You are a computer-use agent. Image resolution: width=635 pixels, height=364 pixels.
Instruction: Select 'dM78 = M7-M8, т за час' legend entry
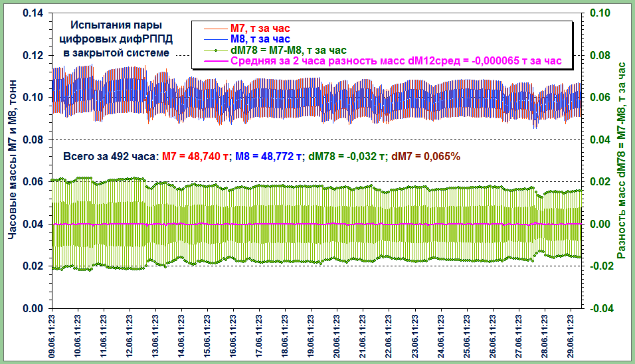pyautogui.click(x=288, y=50)
